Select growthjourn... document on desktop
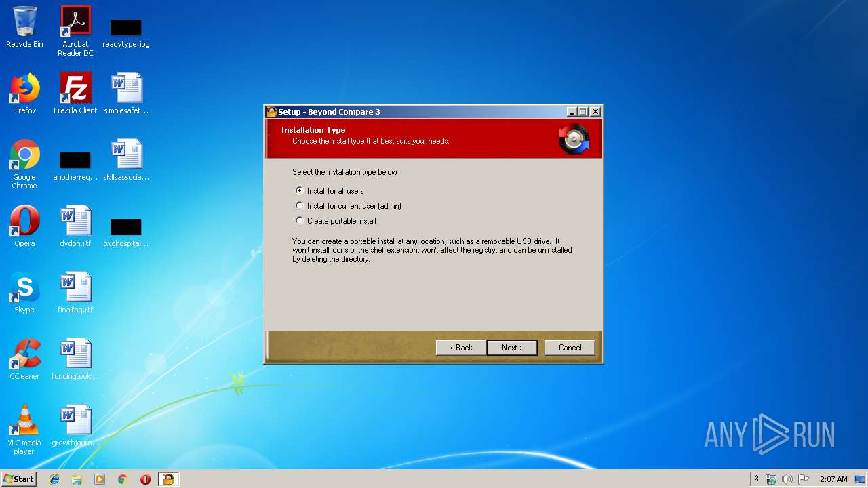 coord(75,425)
